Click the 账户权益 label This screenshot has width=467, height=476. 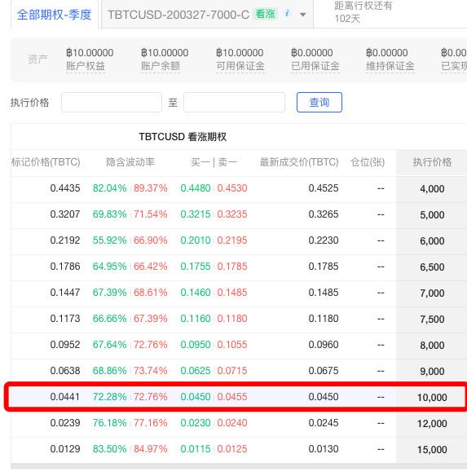point(86,66)
